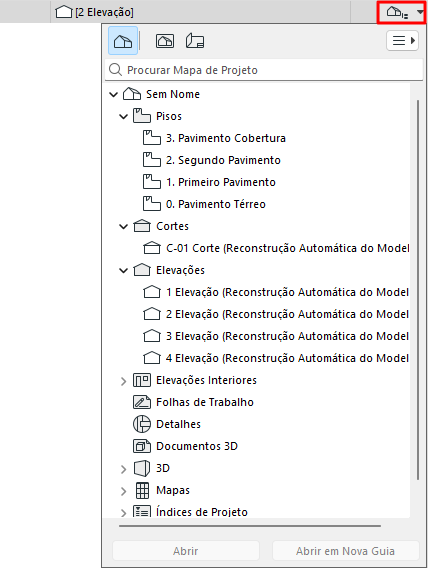Expand the Mapas group

(124, 491)
